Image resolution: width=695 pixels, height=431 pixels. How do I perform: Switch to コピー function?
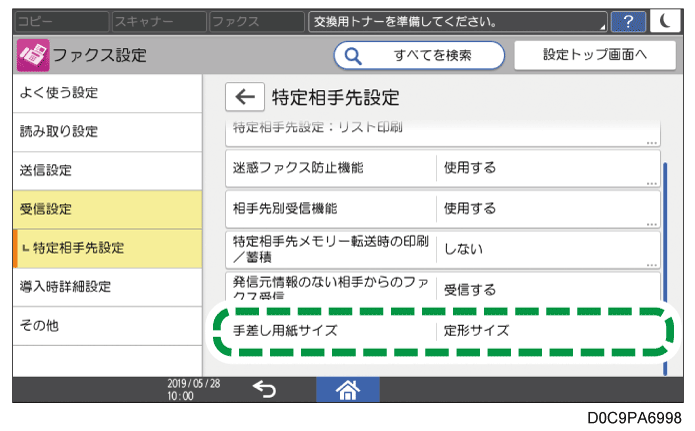(62, 21)
